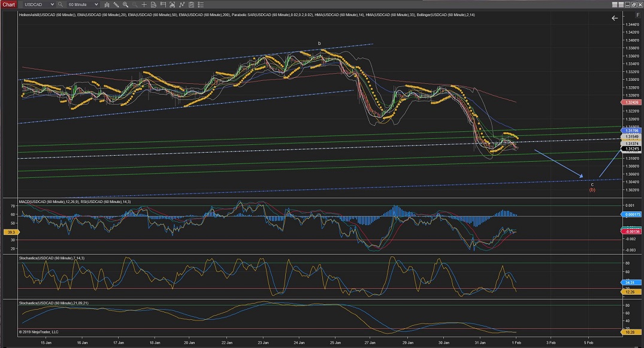This screenshot has width=644, height=348.
Task: Click the red (b) wave label
Action: pyautogui.click(x=592, y=190)
